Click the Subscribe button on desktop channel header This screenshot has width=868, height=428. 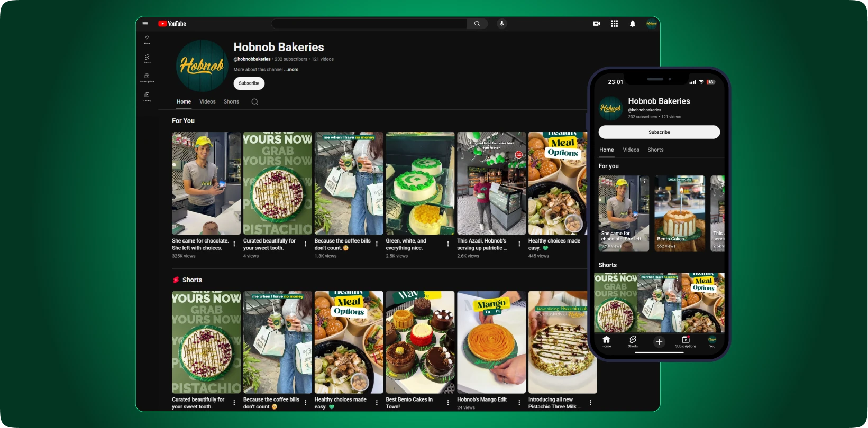[249, 83]
